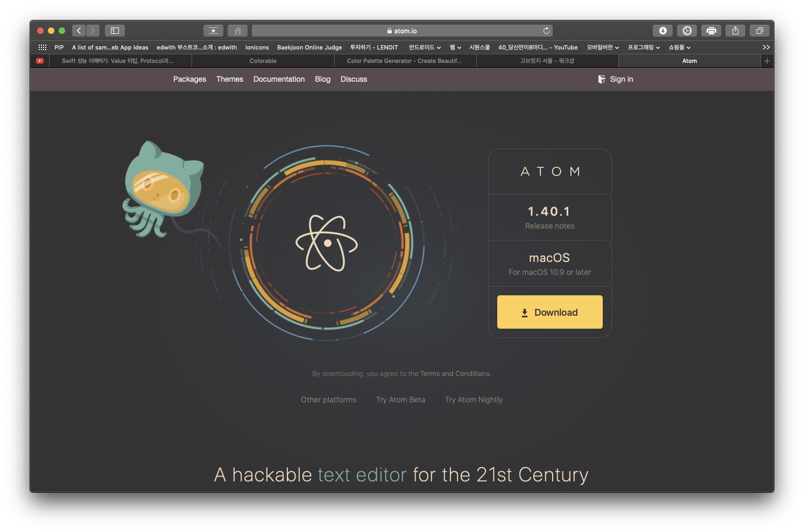The width and height of the screenshot is (804, 532).
Task: Click the pinned YouTube tab icon
Action: click(x=40, y=61)
